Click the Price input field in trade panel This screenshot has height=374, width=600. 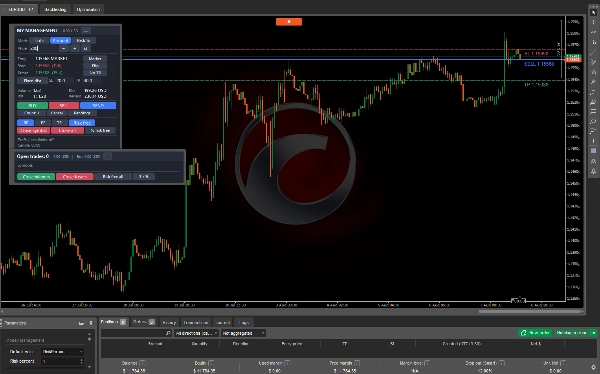43,49
